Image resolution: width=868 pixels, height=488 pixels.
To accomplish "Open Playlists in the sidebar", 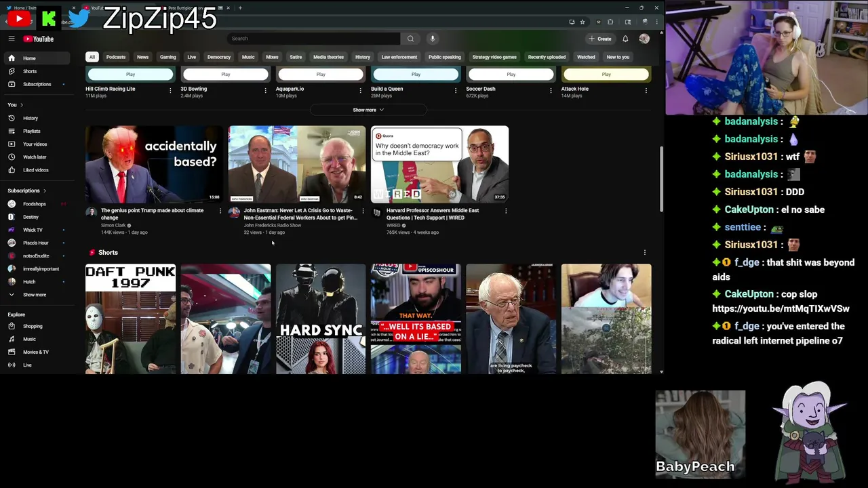I will (x=38, y=131).
